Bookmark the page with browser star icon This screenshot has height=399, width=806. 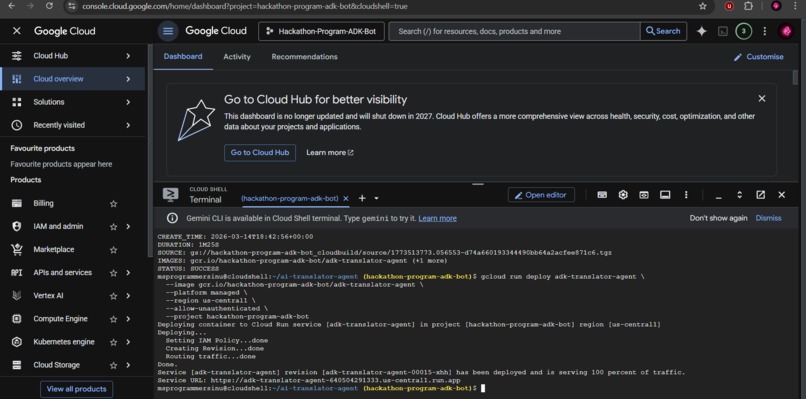pos(703,6)
